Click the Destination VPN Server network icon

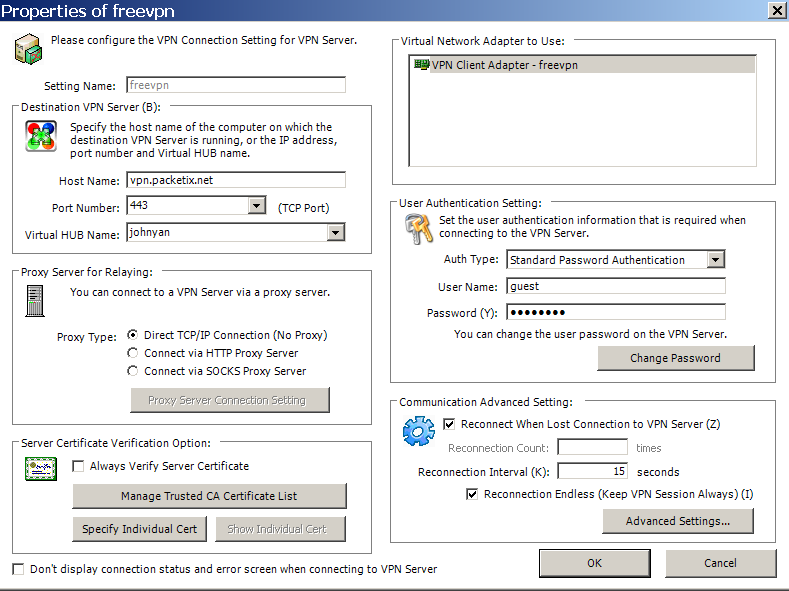click(x=41, y=136)
